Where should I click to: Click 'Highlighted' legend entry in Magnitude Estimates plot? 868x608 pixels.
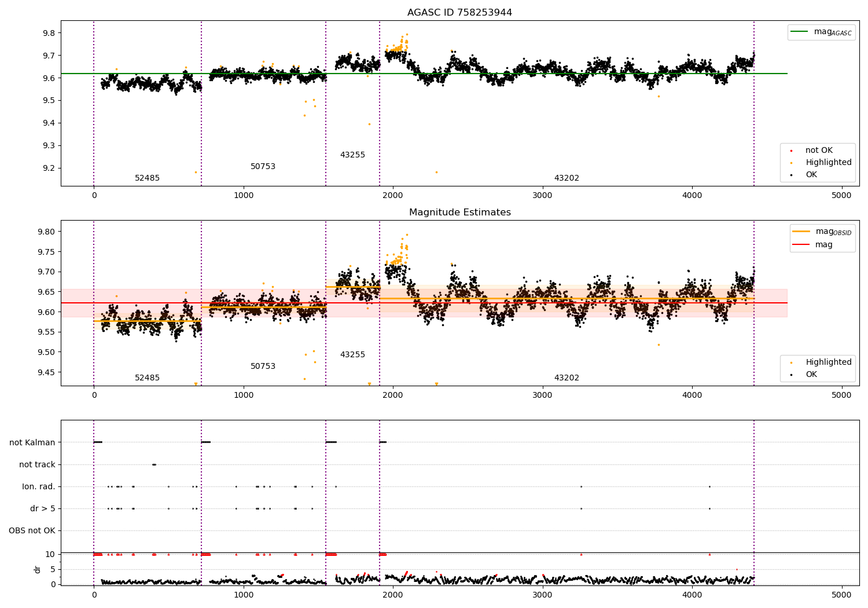tap(828, 362)
